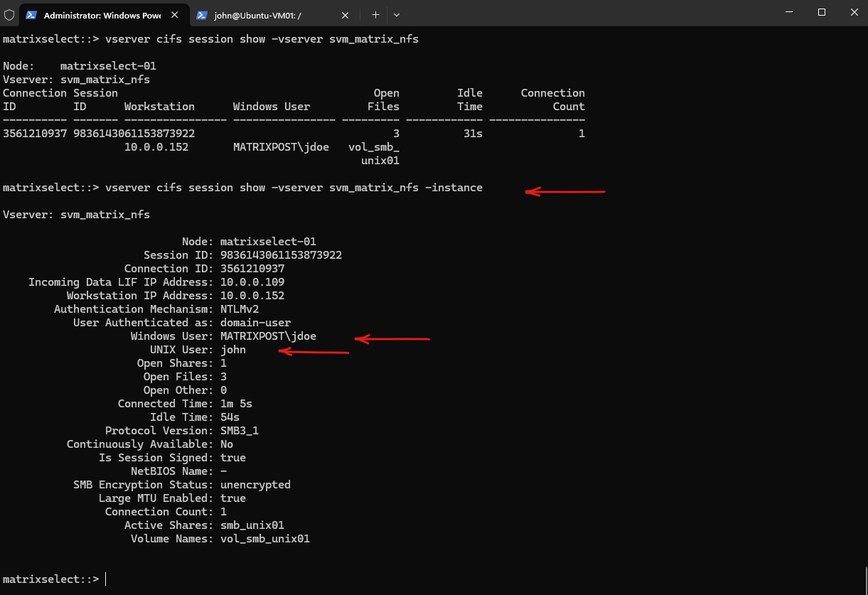Click Connection ID value 3561210937 in the table

[35, 134]
